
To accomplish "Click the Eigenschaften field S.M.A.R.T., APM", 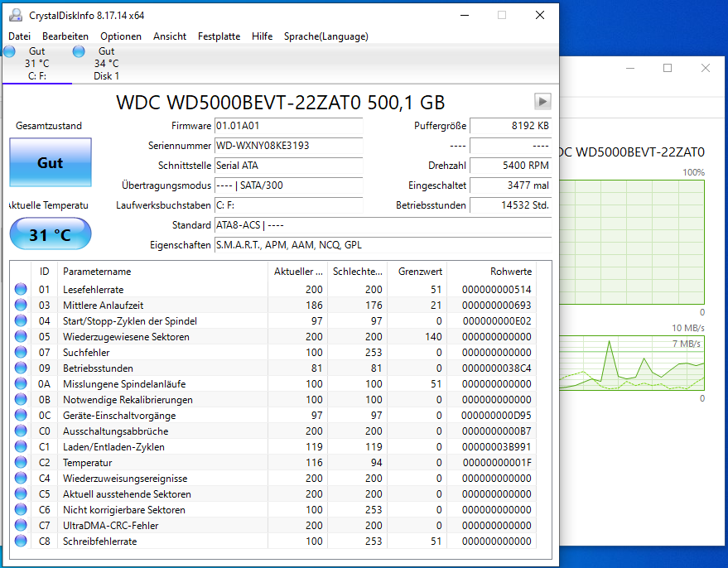I will 383,245.
